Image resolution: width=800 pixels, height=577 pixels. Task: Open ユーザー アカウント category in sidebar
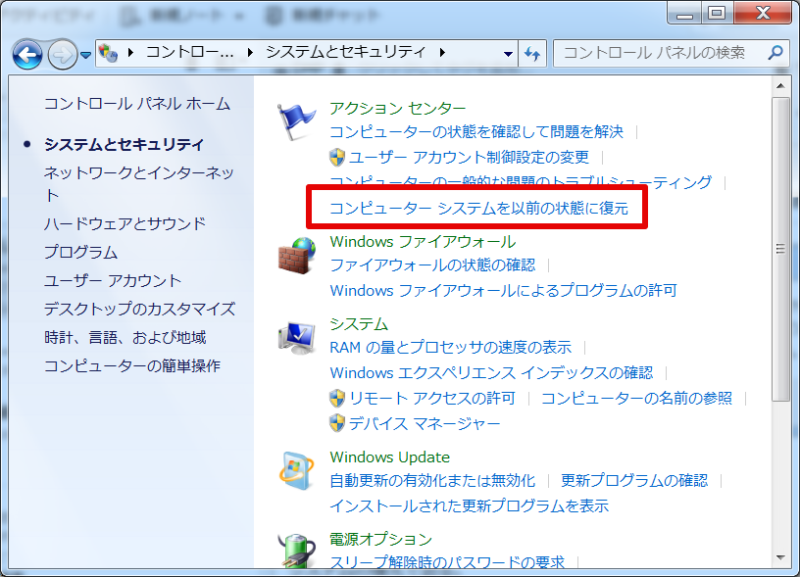(112, 281)
